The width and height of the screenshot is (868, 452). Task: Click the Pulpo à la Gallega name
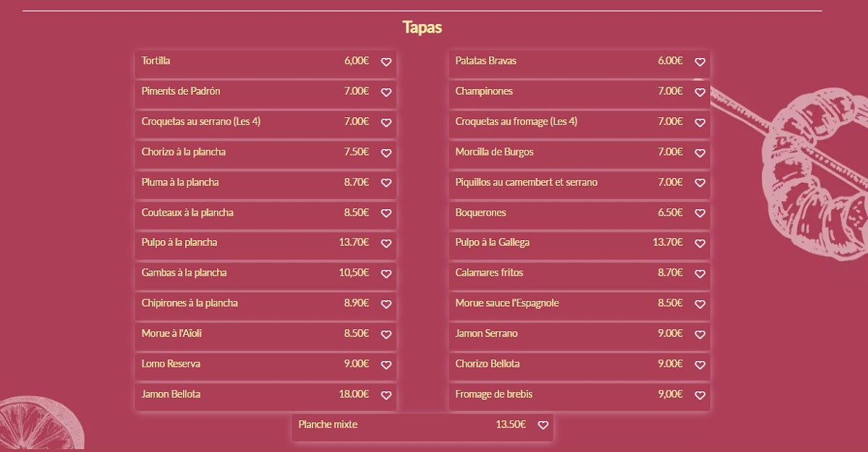tap(493, 242)
